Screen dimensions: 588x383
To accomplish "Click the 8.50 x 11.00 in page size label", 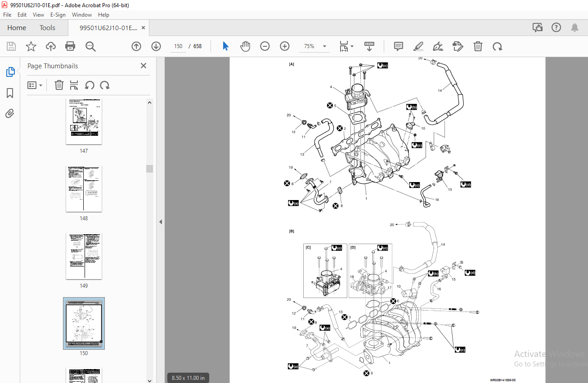I will [x=188, y=378].
